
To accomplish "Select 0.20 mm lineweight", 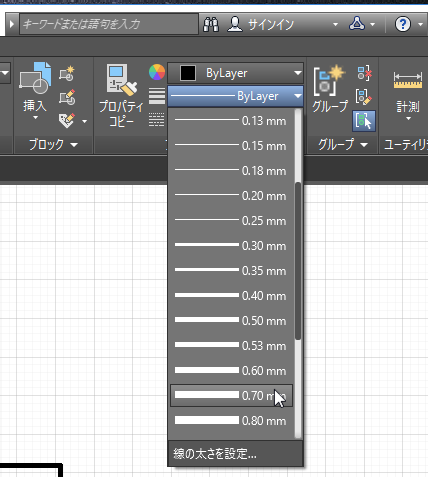I will pyautogui.click(x=231, y=196).
